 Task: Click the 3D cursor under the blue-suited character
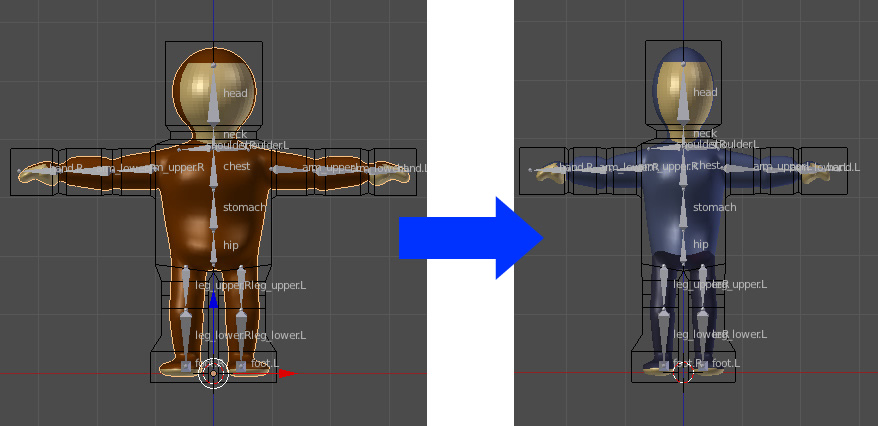click(x=683, y=372)
